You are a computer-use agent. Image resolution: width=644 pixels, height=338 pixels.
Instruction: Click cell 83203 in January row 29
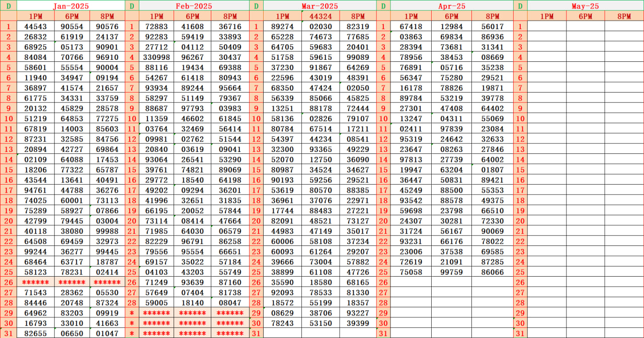pos(72,313)
